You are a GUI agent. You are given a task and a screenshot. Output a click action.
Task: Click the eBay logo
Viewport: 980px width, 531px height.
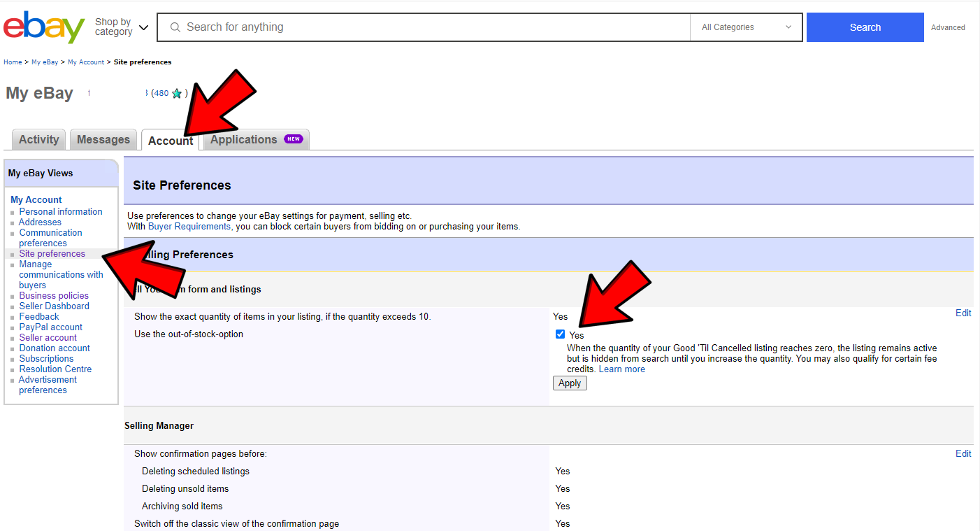(44, 27)
